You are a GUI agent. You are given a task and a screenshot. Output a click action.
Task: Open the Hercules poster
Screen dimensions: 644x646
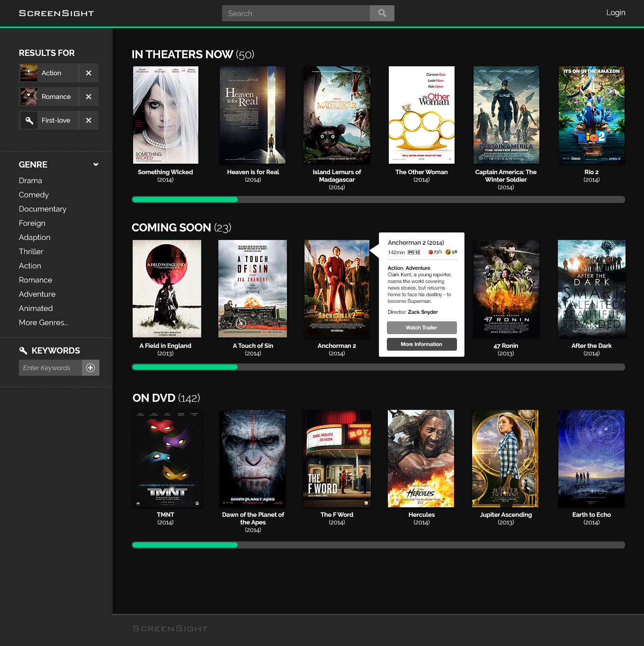(421, 459)
